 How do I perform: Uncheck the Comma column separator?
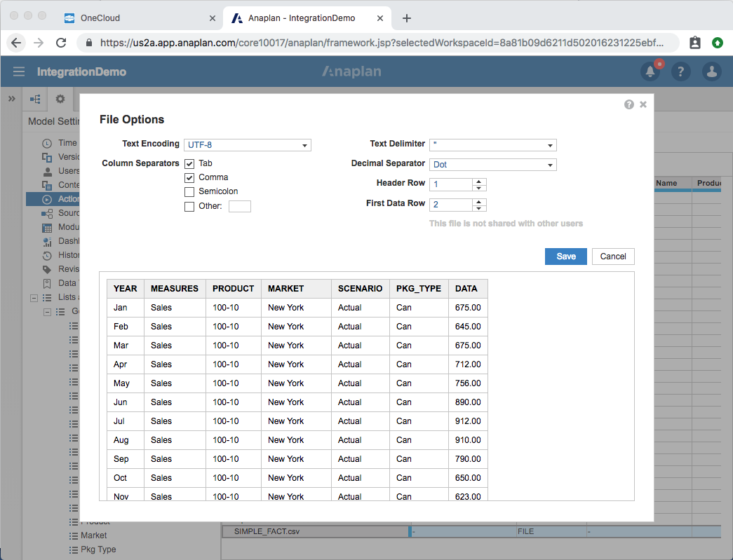click(x=189, y=178)
